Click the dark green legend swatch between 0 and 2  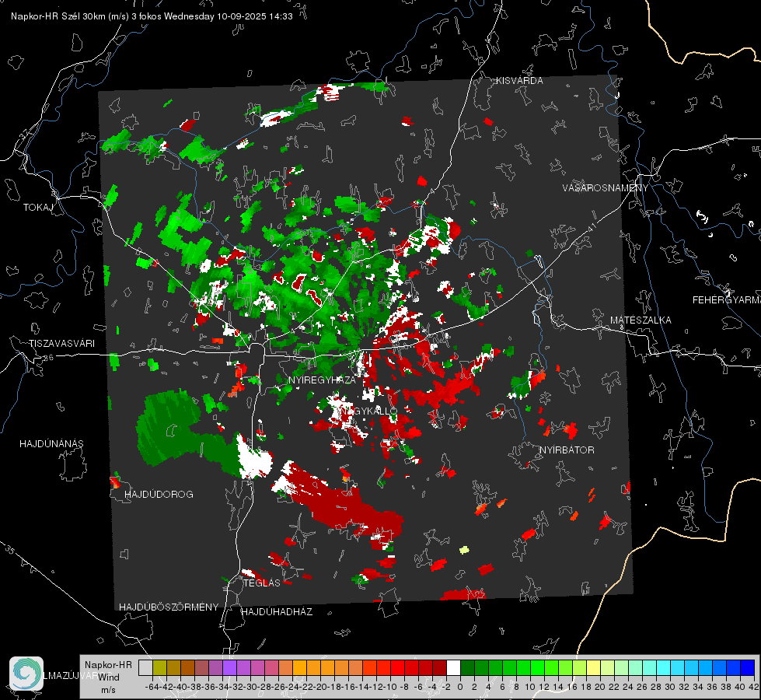click(x=467, y=667)
